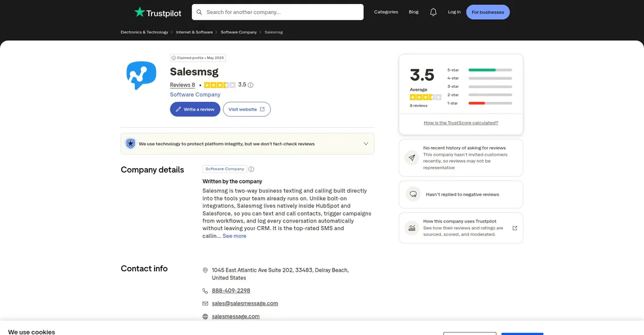Screen dimensions: 644x335
Task: Click Log in
Action: coord(454,12)
